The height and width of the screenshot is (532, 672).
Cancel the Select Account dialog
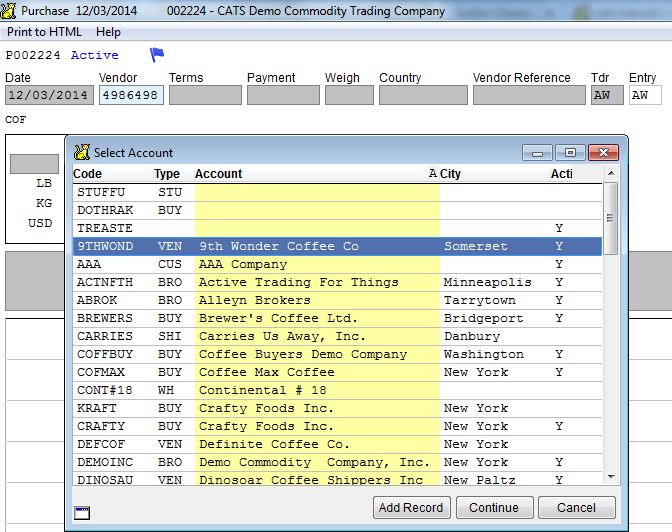pos(576,508)
